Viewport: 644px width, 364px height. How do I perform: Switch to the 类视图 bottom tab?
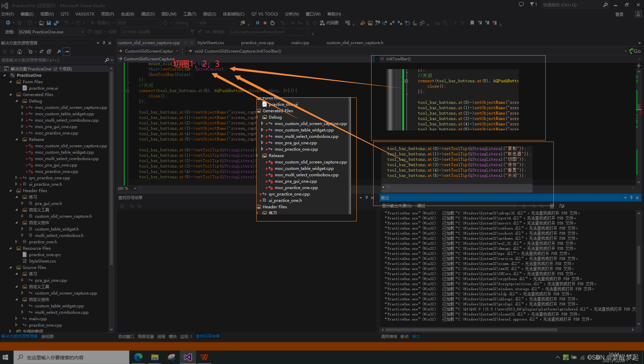click(47, 336)
